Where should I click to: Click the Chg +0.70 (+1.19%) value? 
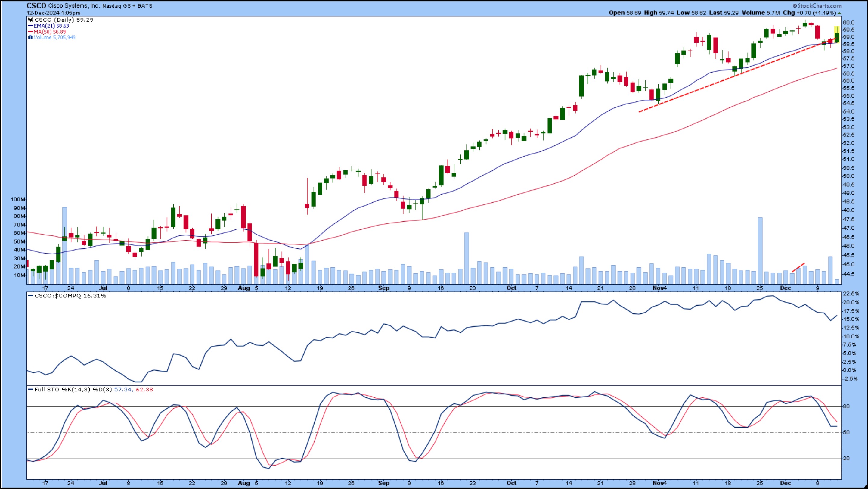tap(809, 13)
